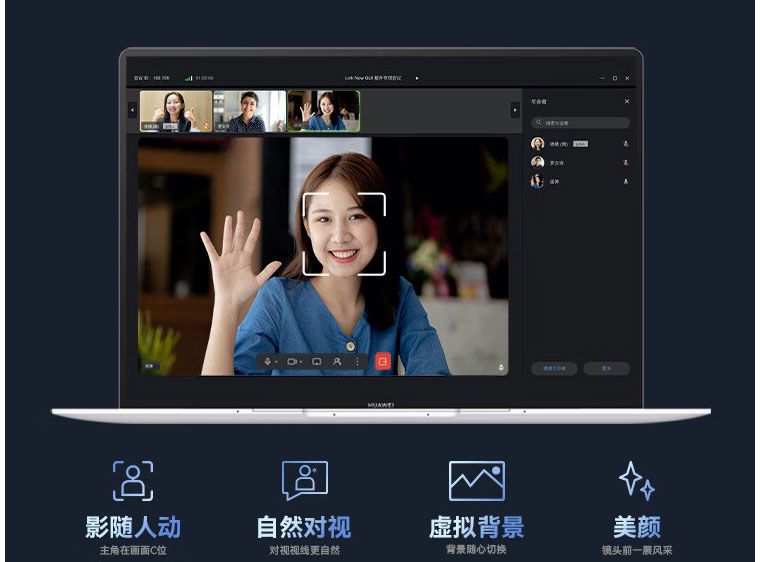760x562 pixels.
Task: Click the microphone icon in the call toolbar
Action: pos(268,362)
